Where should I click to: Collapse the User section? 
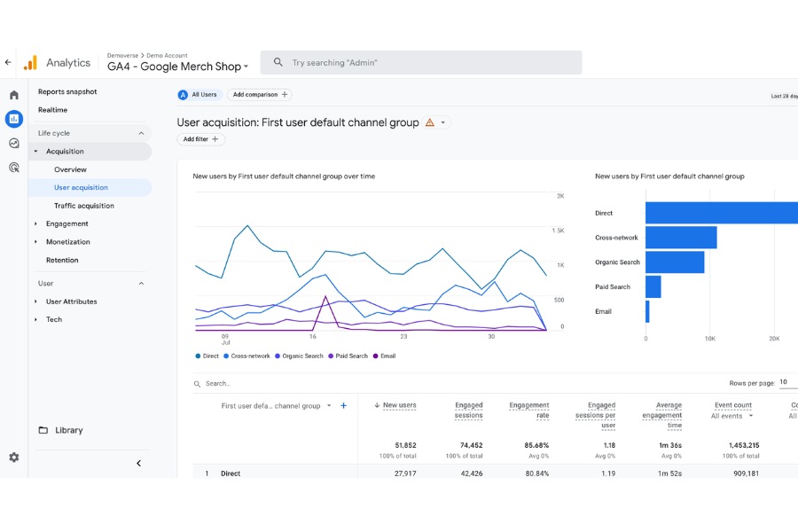pyautogui.click(x=141, y=284)
